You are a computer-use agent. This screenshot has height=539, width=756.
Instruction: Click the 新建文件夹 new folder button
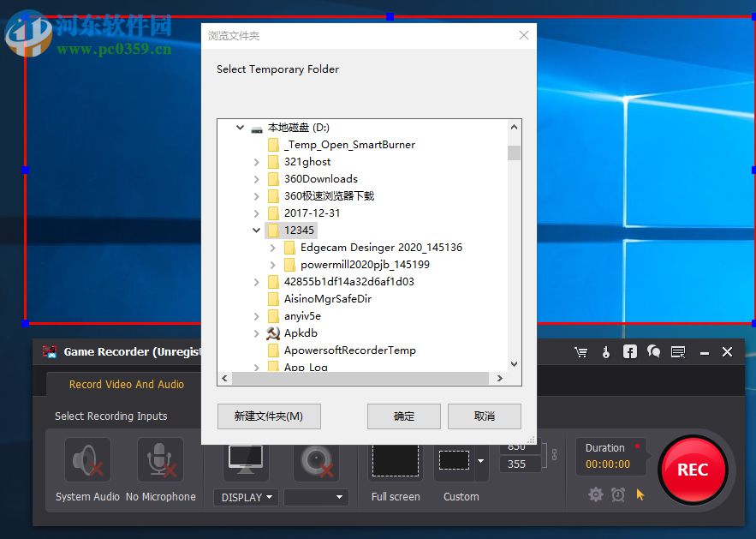[x=269, y=416]
